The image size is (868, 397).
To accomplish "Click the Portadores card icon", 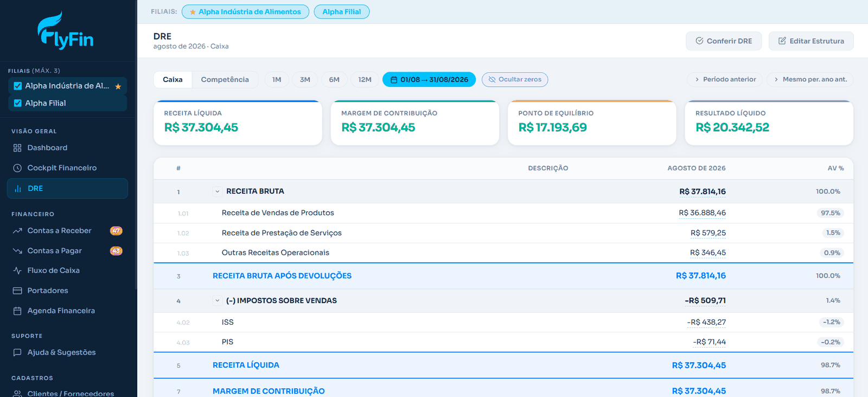I will tap(17, 291).
